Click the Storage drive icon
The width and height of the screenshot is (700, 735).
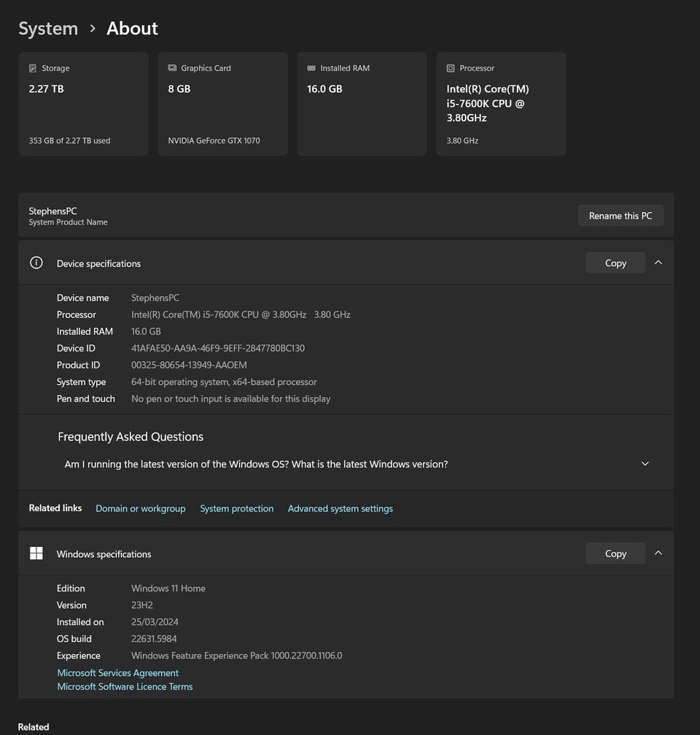[x=32, y=69]
